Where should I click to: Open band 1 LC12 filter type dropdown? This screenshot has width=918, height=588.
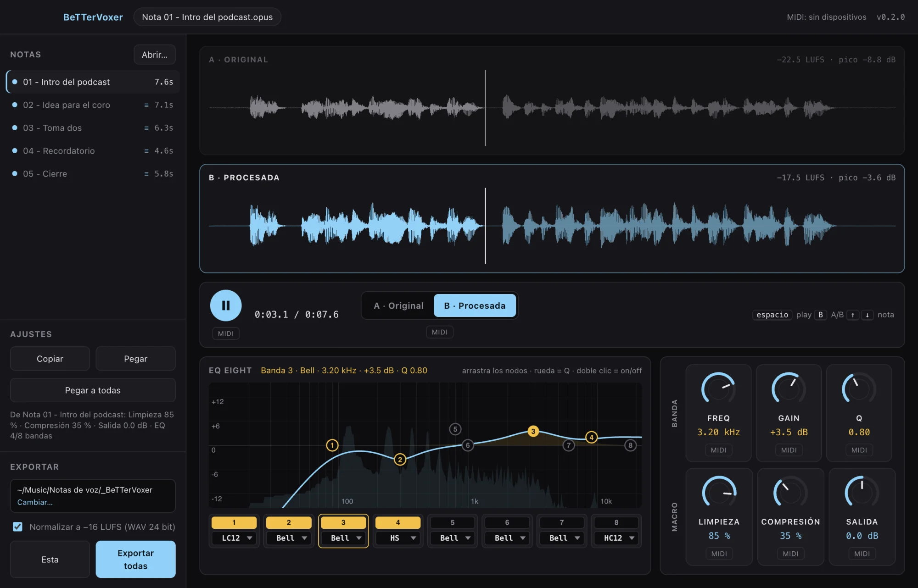pyautogui.click(x=234, y=538)
